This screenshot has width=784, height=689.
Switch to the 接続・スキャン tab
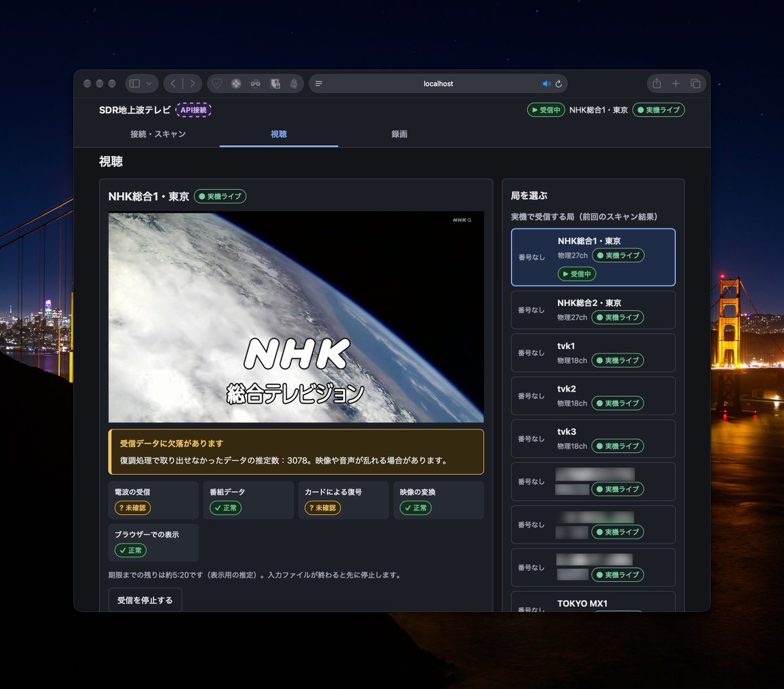click(x=158, y=134)
